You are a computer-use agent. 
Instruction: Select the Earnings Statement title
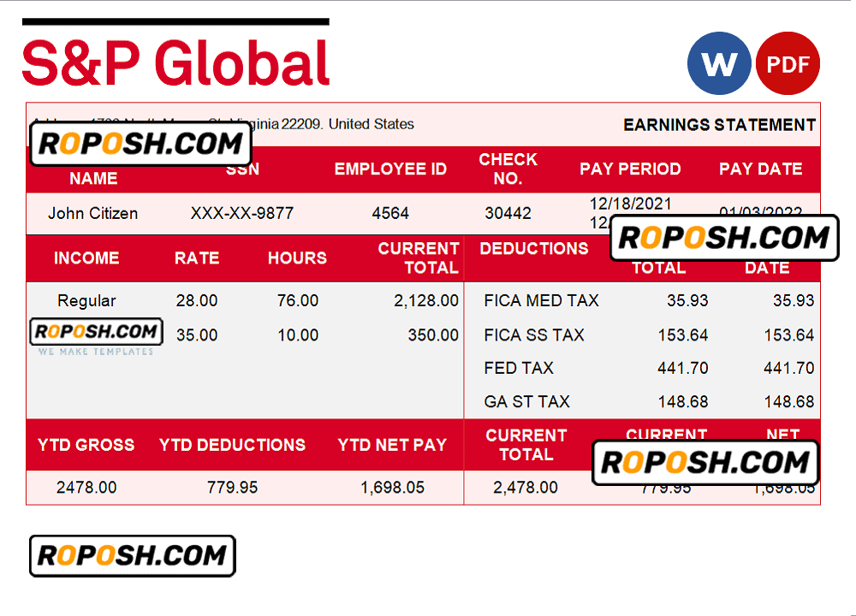[x=719, y=125]
